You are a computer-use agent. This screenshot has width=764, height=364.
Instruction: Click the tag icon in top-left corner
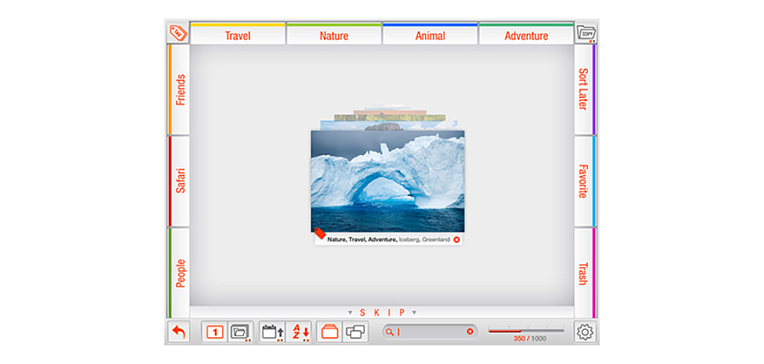(x=177, y=33)
